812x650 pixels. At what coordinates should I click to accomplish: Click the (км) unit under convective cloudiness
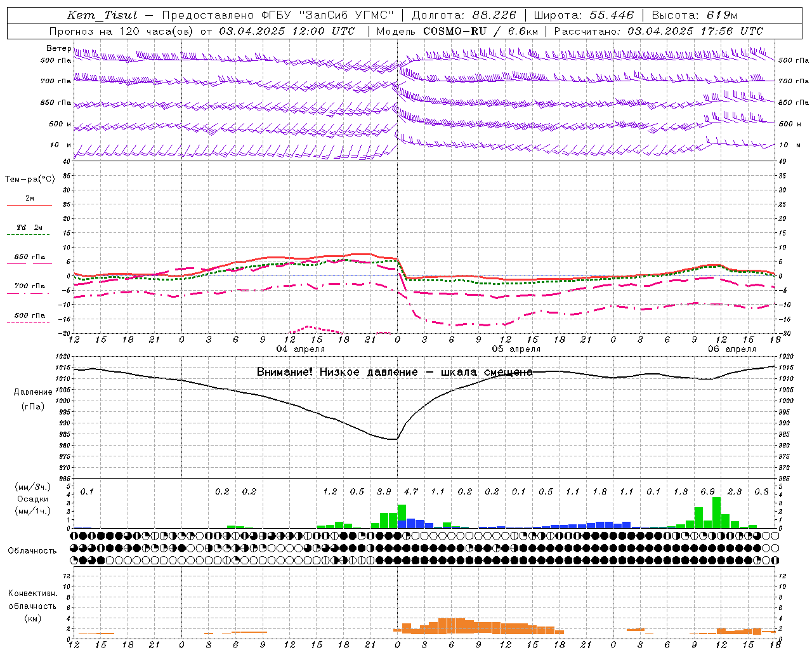pos(32,618)
